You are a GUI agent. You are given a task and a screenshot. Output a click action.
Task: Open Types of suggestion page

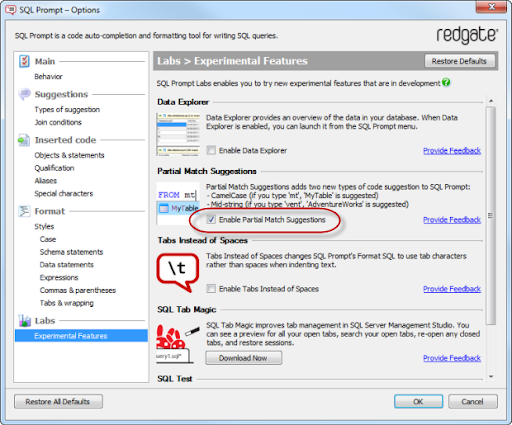[x=67, y=110]
